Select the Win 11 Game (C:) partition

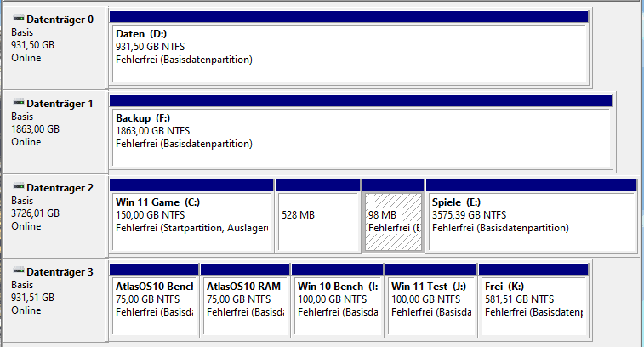[x=191, y=216]
